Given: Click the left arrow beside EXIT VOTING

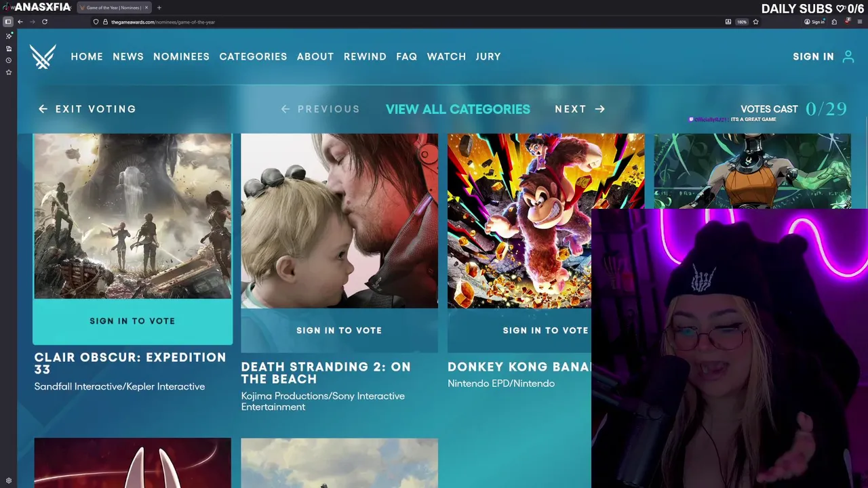Looking at the screenshot, I should tap(43, 109).
